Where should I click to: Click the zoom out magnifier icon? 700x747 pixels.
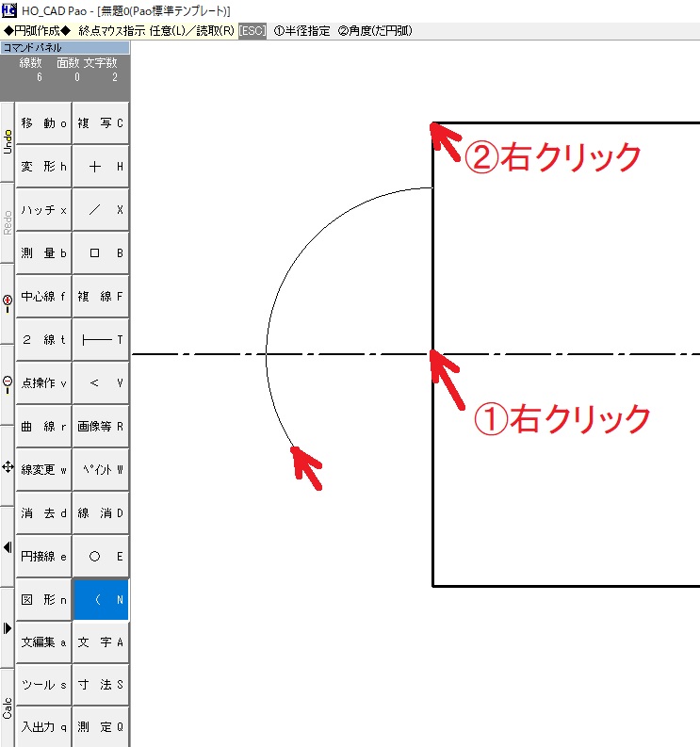tap(8, 383)
